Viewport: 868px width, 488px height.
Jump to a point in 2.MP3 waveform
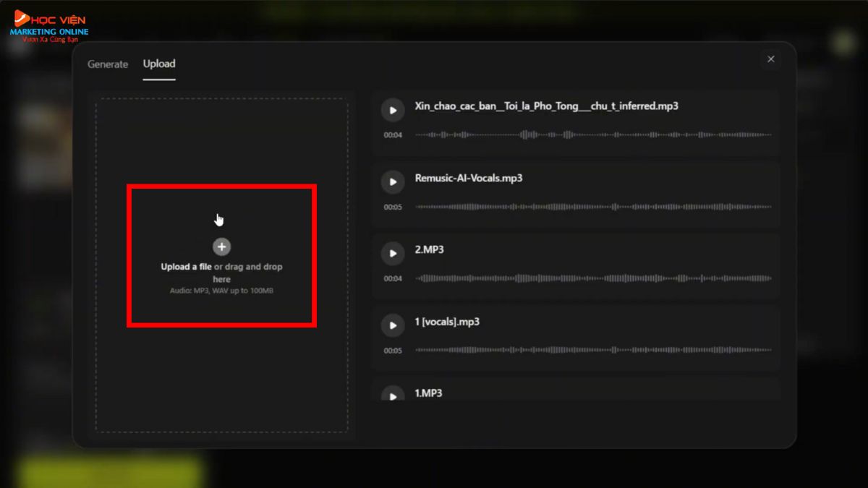[593, 278]
